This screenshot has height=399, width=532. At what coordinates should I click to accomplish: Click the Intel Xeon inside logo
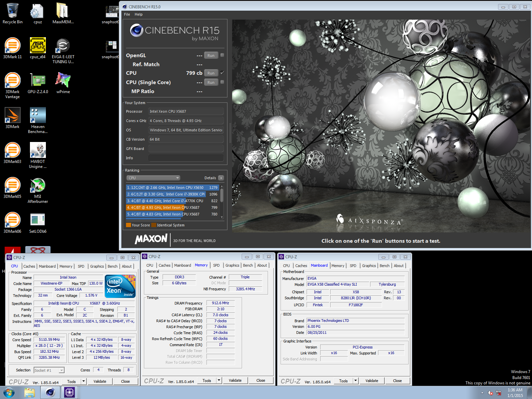(120, 286)
